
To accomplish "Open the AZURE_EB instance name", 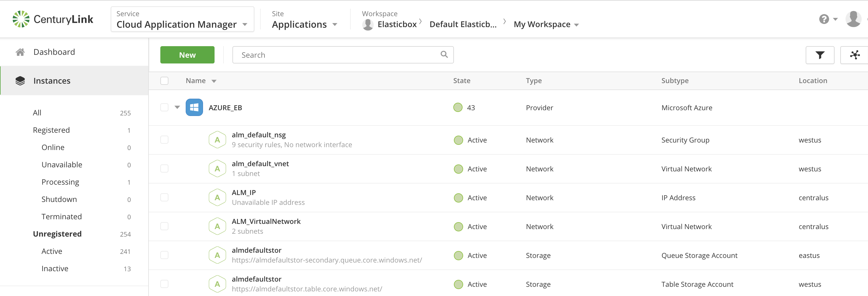I will (x=225, y=108).
